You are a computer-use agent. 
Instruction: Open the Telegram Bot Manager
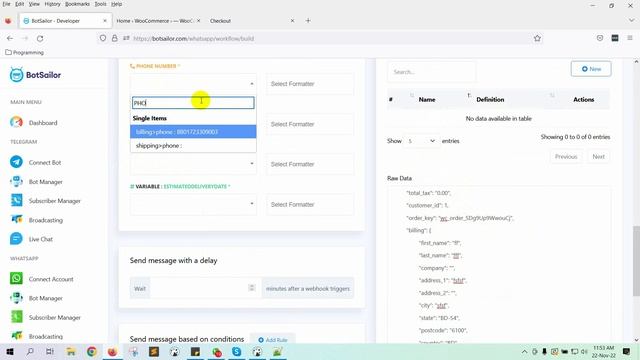45,182
